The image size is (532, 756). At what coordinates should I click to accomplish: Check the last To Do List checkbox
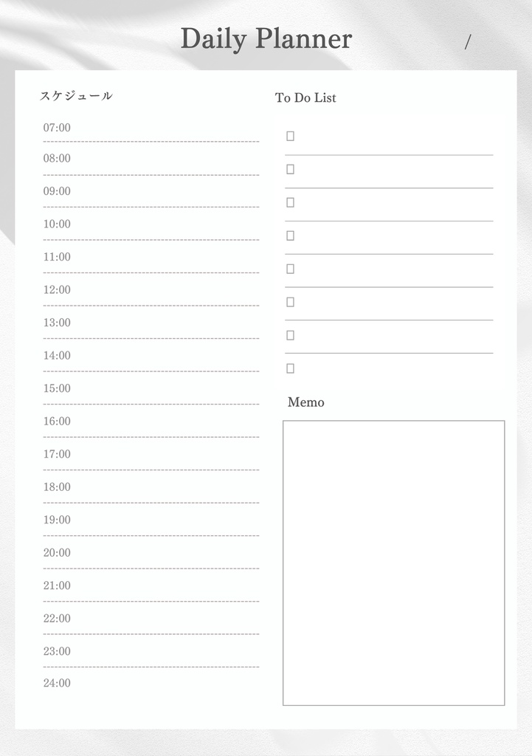[290, 368]
